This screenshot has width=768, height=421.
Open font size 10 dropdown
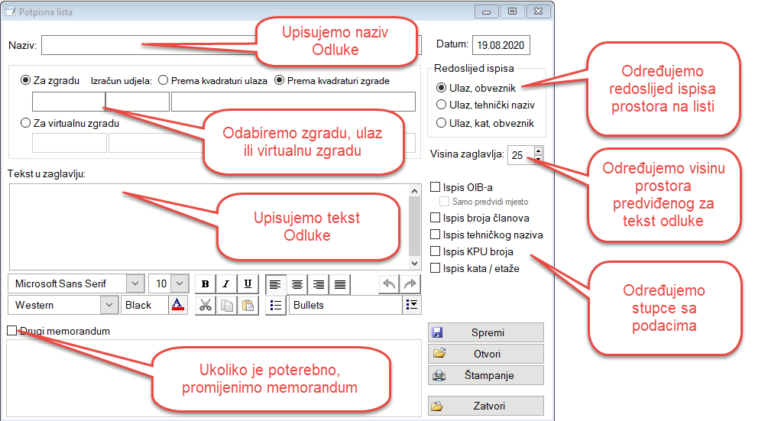coord(180,283)
